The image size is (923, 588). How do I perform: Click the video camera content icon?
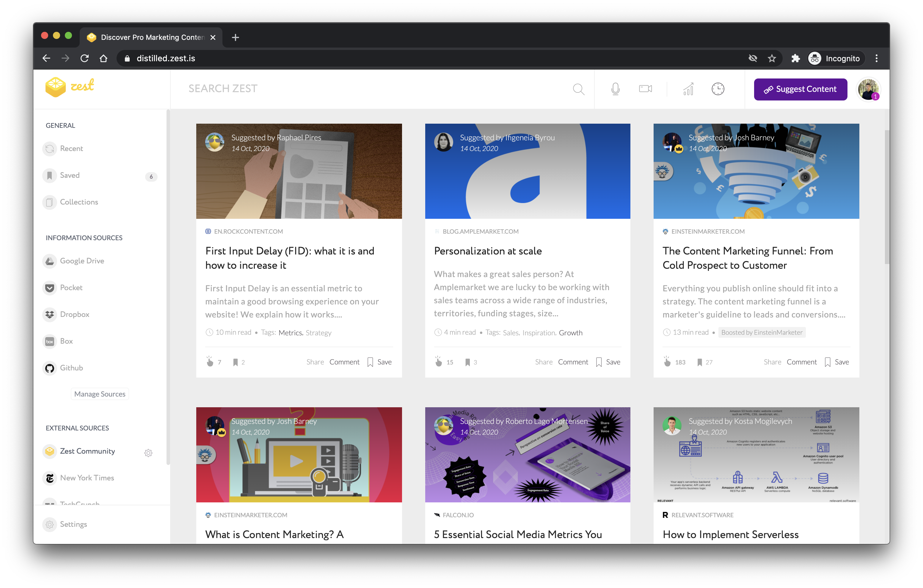coord(645,89)
